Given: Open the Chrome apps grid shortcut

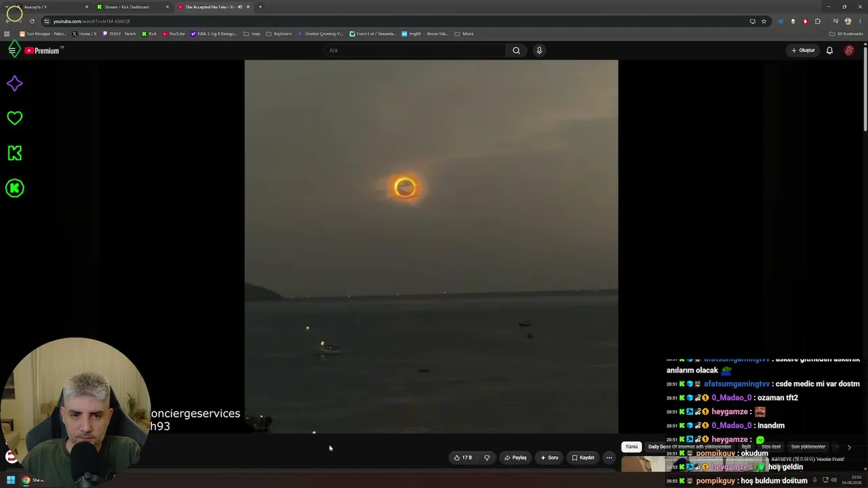Looking at the screenshot, I should point(7,34).
